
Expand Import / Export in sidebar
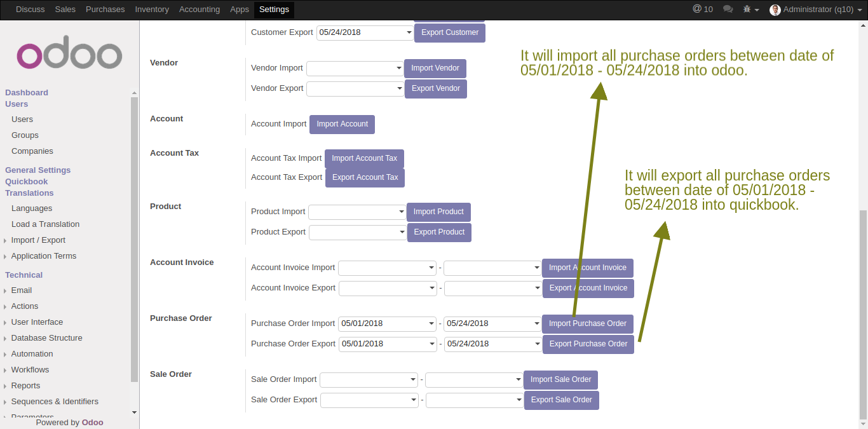pos(38,240)
